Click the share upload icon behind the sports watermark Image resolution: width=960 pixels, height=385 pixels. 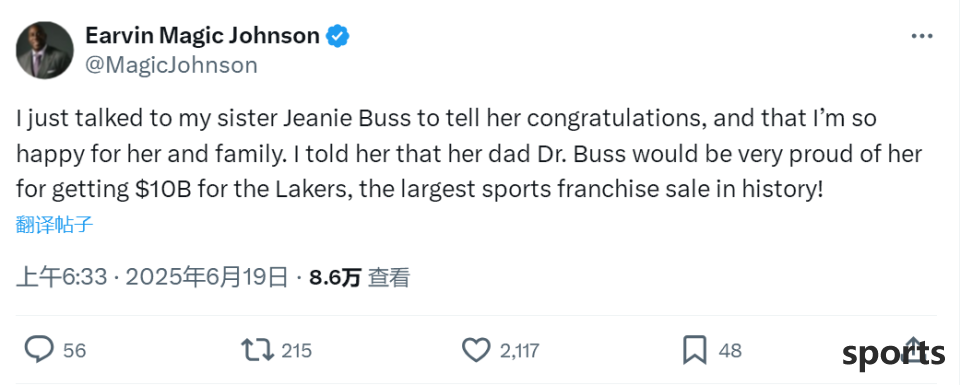click(x=913, y=349)
